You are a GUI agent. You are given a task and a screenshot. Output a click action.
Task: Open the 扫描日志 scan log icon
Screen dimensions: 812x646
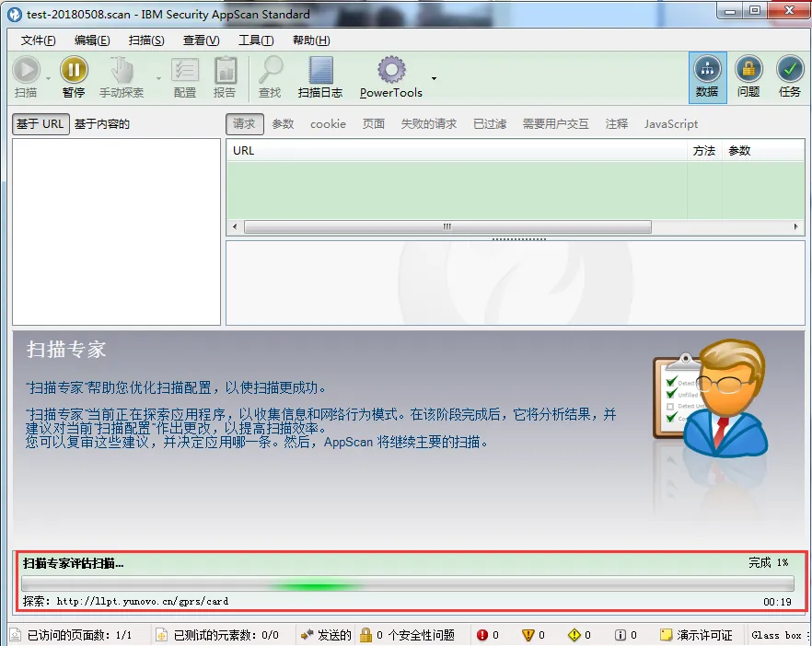click(320, 70)
